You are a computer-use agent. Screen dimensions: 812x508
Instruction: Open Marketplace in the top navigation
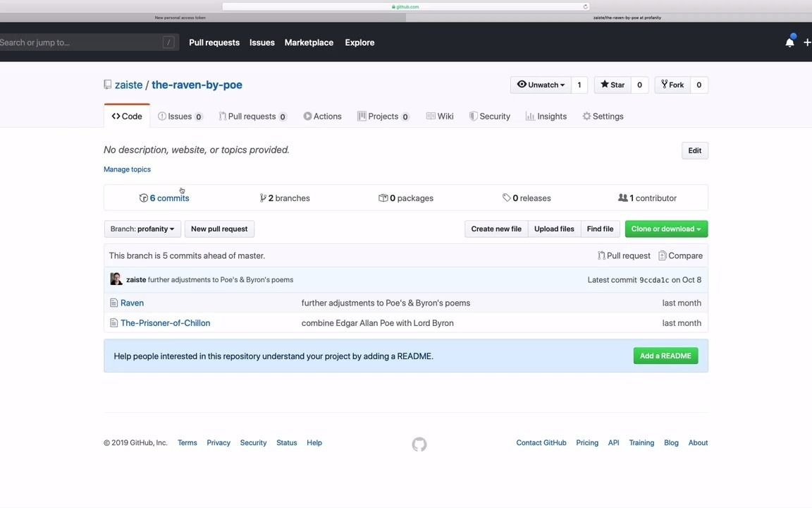point(309,42)
